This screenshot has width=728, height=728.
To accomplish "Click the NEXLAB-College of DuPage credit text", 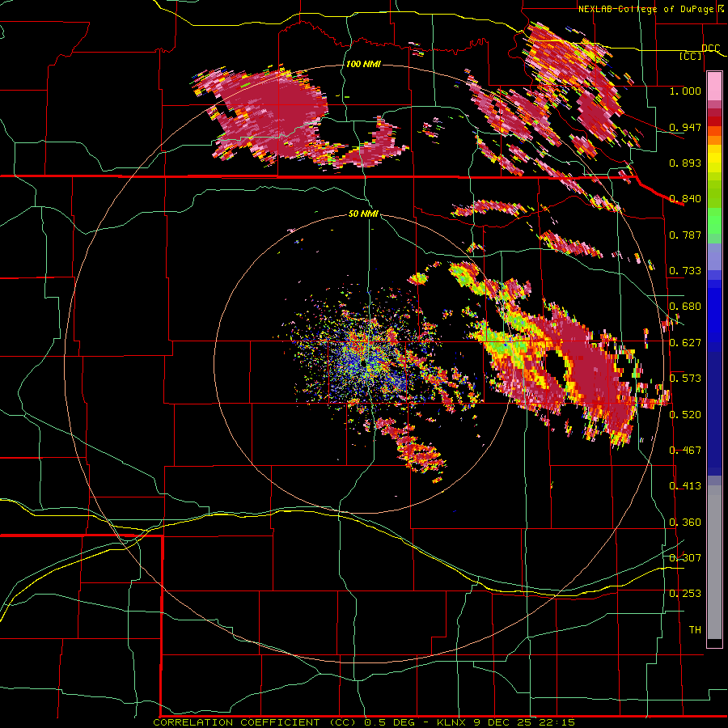I will 646,9.
